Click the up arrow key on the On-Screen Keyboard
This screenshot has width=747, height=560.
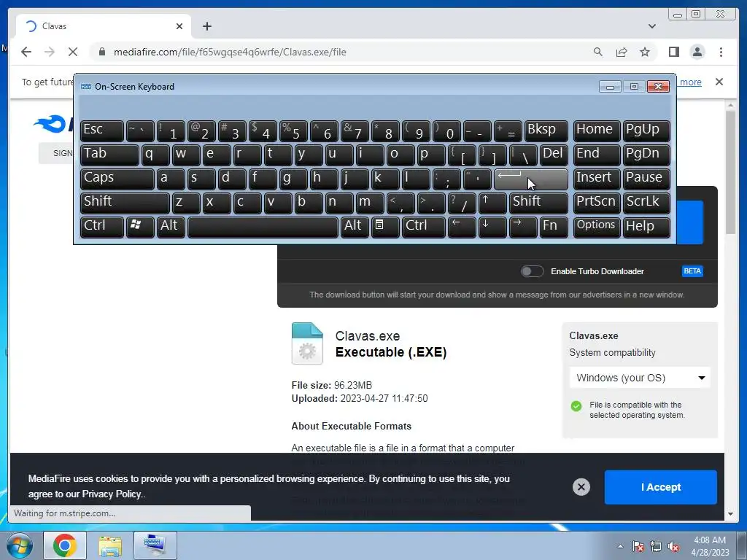point(492,203)
